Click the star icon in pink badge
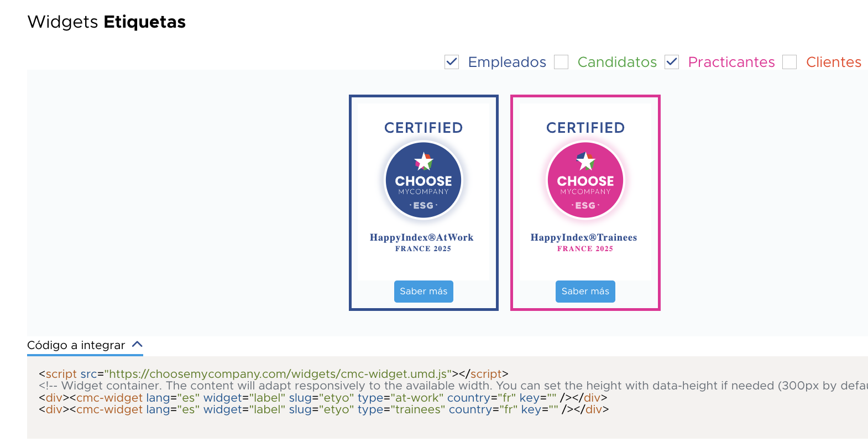This screenshot has height=447, width=868. click(585, 162)
